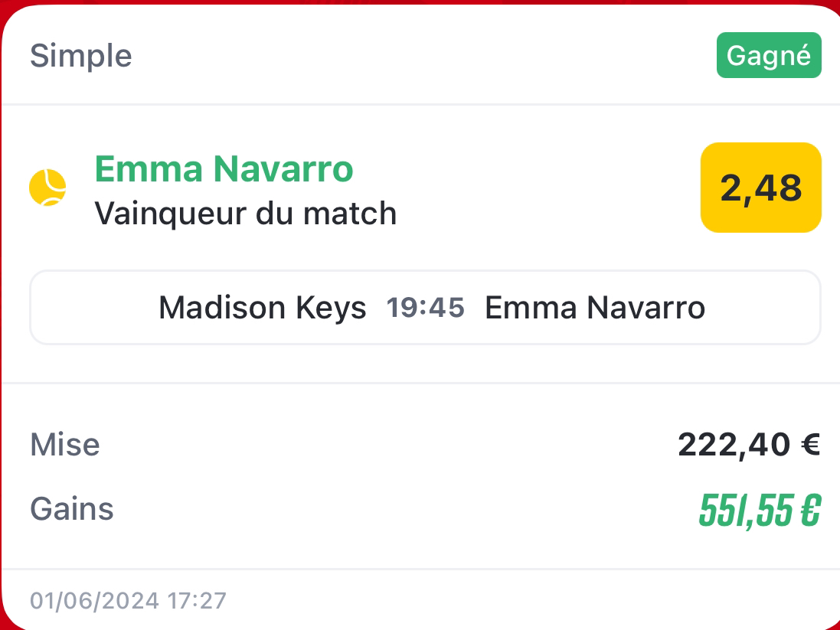Select the green 551,55 € winnings amount
Viewport: 840px width, 630px height.
point(760,511)
